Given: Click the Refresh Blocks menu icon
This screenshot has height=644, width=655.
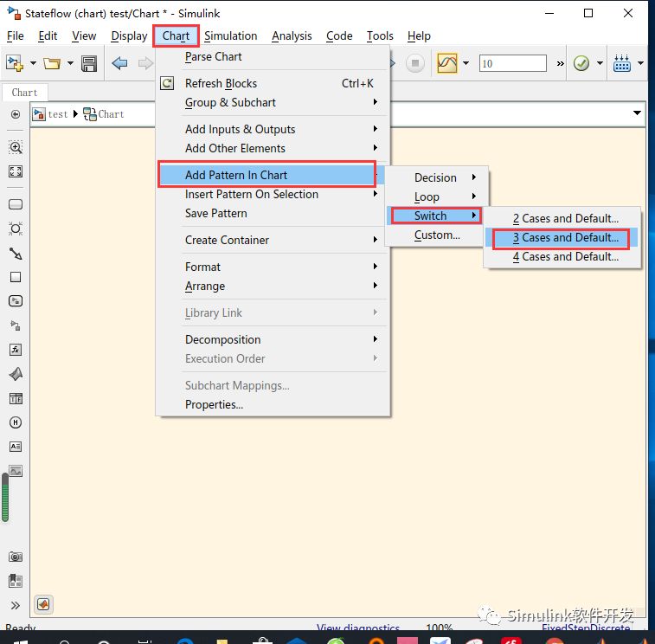Looking at the screenshot, I should coord(167,83).
